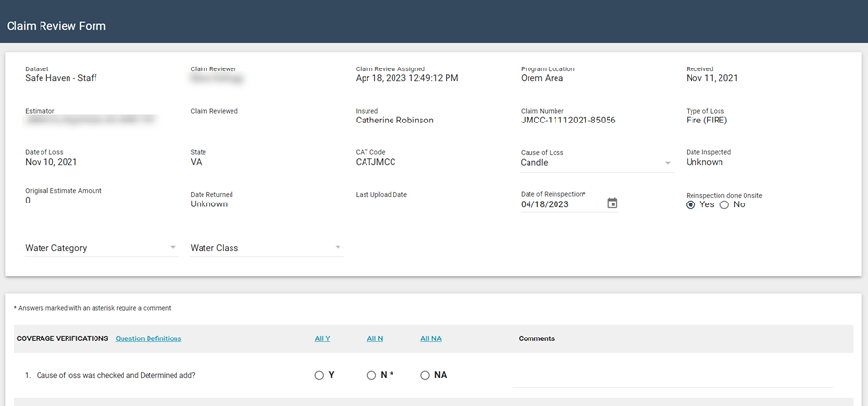Select Yes for Reinspection done Onsite
This screenshot has height=406, width=868.
coord(691,205)
